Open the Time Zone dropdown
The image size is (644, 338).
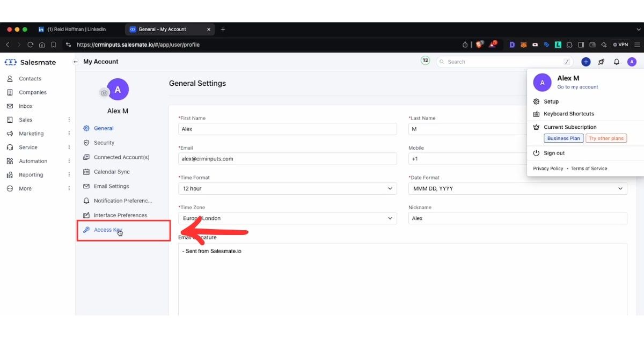click(288, 218)
